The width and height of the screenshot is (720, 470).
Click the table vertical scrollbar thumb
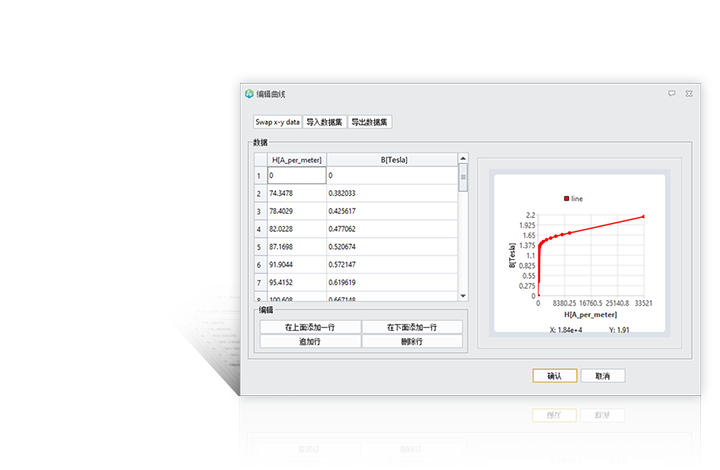[462, 178]
